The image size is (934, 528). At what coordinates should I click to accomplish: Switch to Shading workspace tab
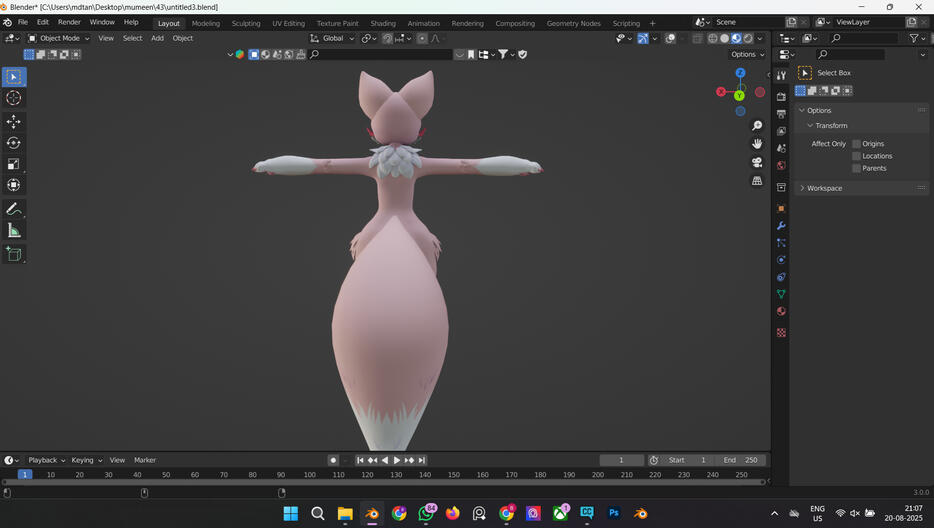383,23
